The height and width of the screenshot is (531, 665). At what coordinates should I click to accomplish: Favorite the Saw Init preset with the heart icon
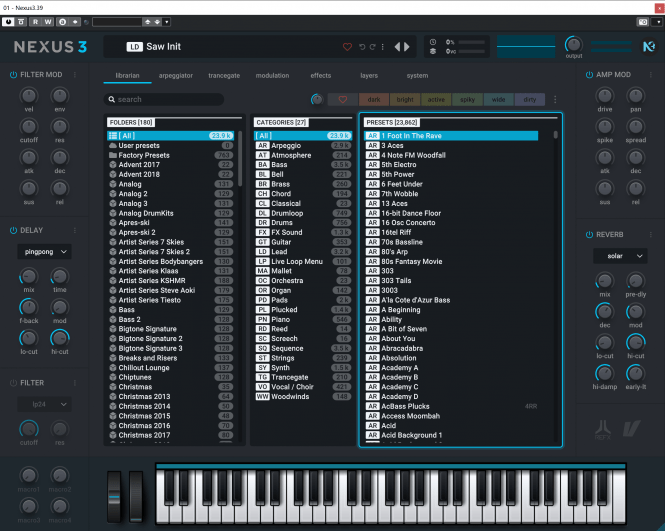click(x=347, y=47)
